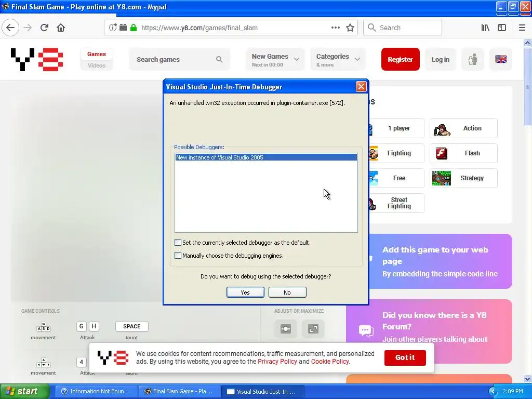Click Add this game to your web page

441,261
